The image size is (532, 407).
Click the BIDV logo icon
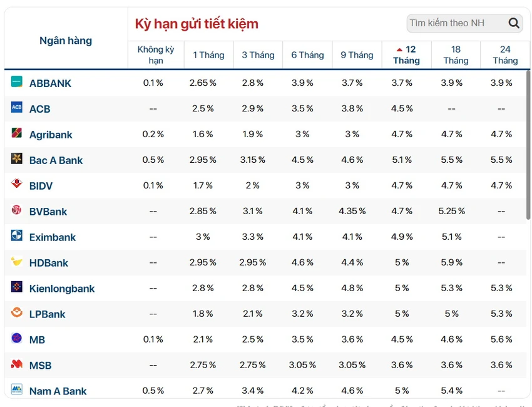click(x=17, y=184)
